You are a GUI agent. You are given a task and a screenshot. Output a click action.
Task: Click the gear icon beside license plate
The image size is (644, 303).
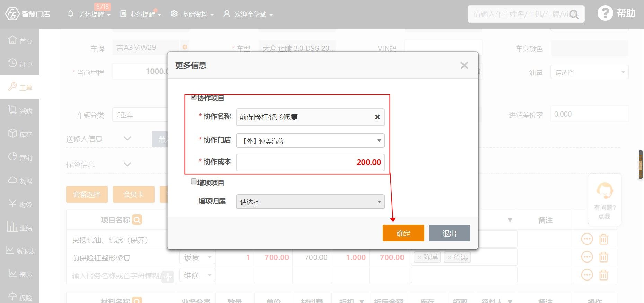(185, 47)
